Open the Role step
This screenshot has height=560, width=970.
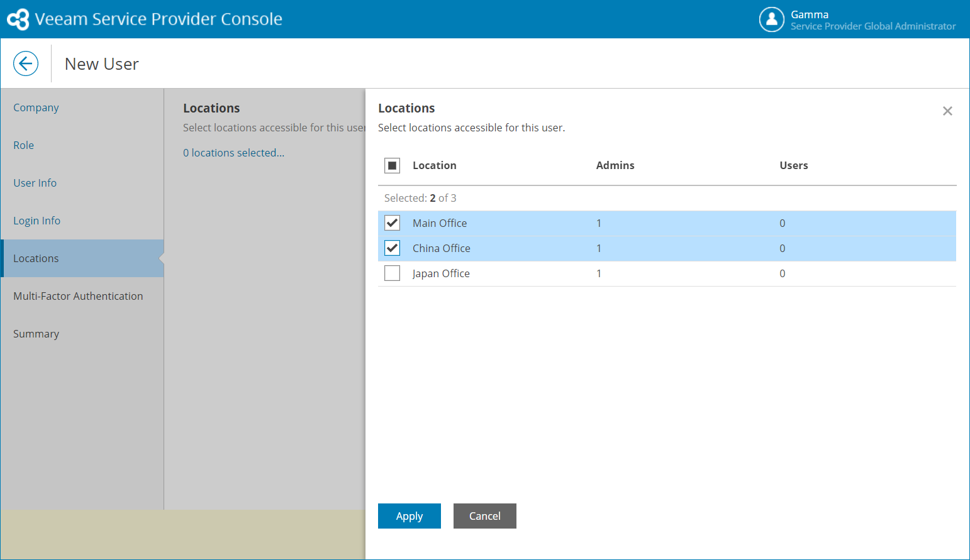click(24, 145)
